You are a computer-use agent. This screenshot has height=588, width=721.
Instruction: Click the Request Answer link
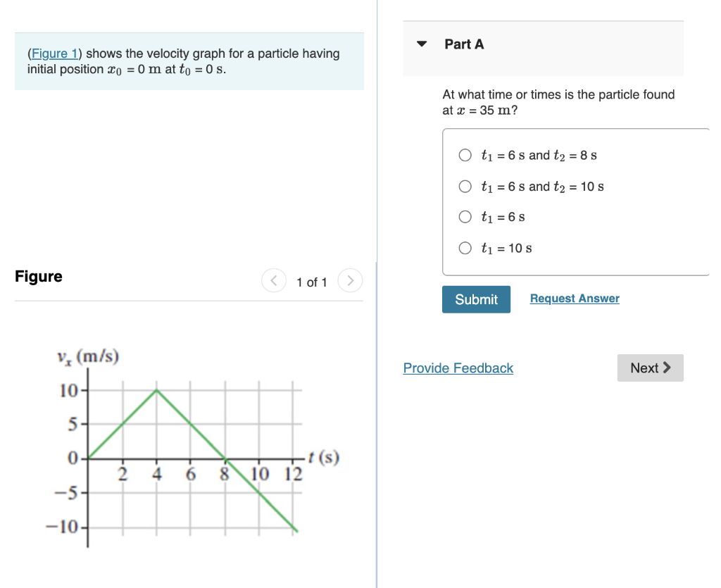pyautogui.click(x=574, y=298)
